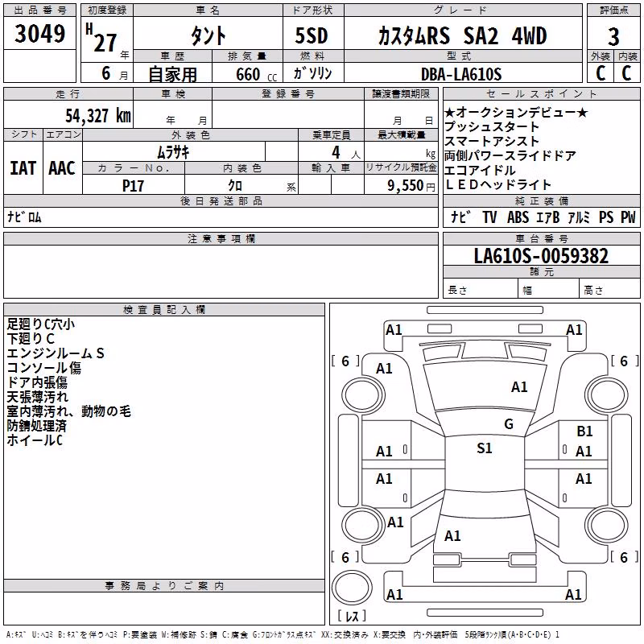Select the equipment item "TV"
This screenshot has height=644, width=644.
(x=489, y=217)
